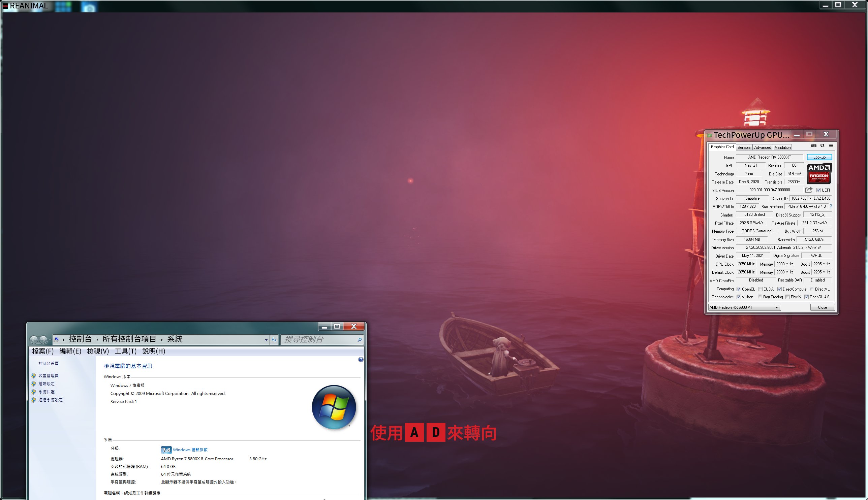868x500 pixels.
Task: Click the BIOS export share icon
Action: tap(809, 190)
